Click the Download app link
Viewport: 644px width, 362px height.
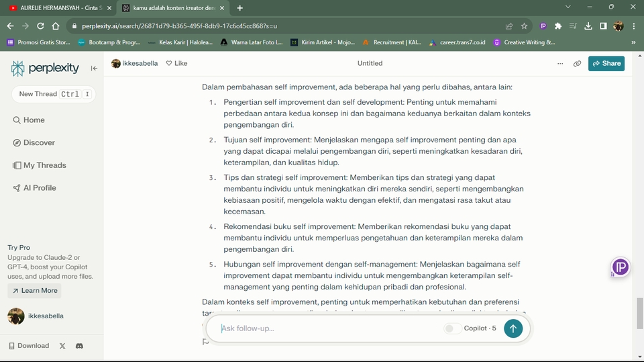tap(29, 345)
